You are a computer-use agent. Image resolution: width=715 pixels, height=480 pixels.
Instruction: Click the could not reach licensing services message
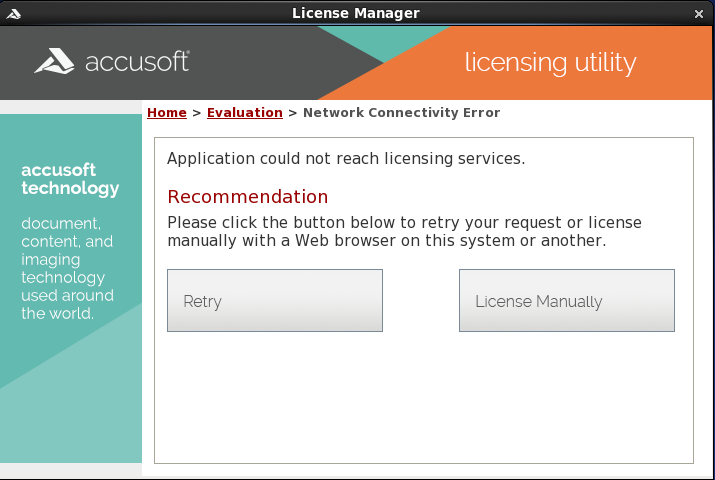[x=345, y=159]
